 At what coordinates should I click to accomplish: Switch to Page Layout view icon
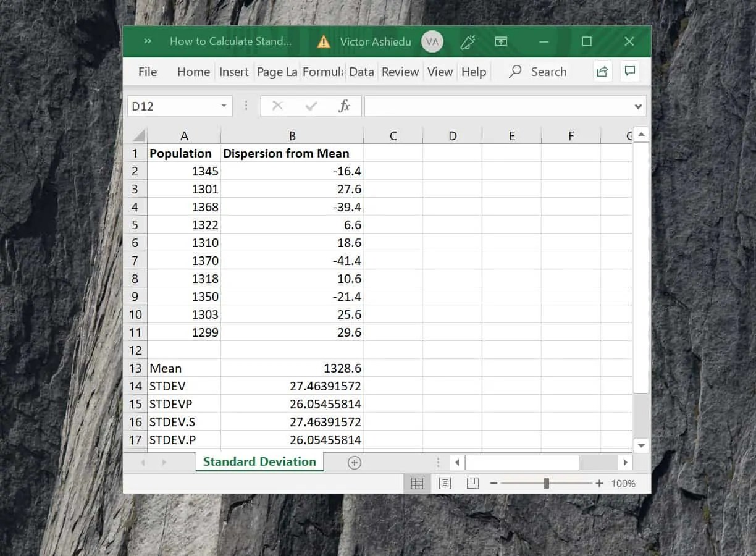coord(445,483)
